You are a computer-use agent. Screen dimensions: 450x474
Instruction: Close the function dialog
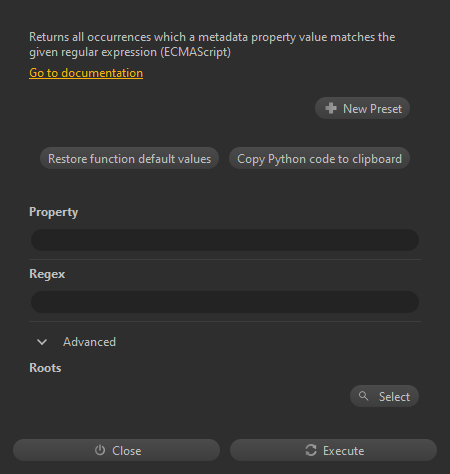(116, 450)
